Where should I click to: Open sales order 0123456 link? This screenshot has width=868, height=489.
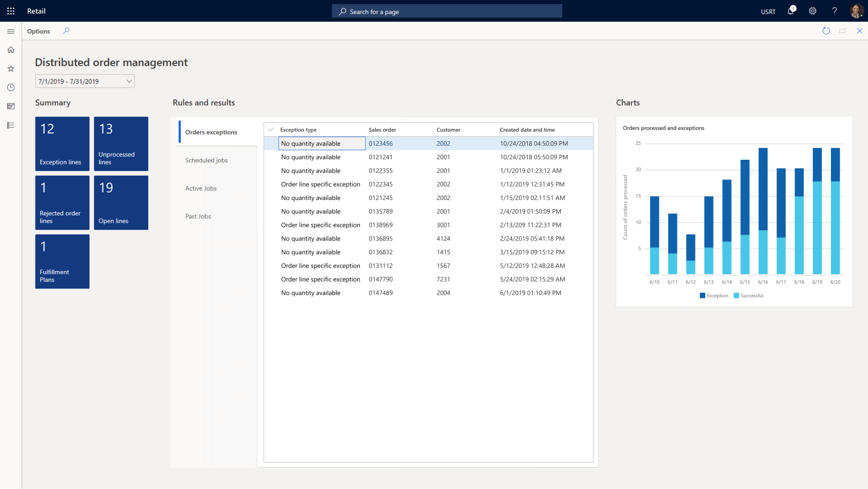(x=380, y=144)
